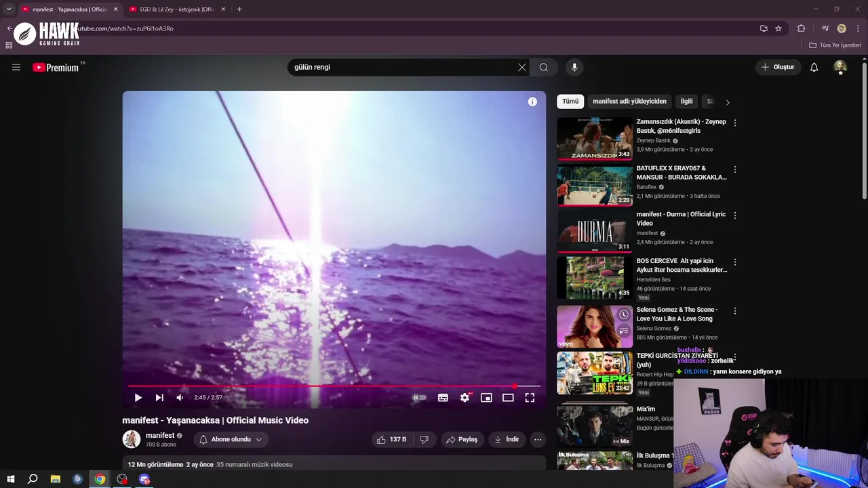
Task: Open the media control icon in toolbar
Action: 825,28
